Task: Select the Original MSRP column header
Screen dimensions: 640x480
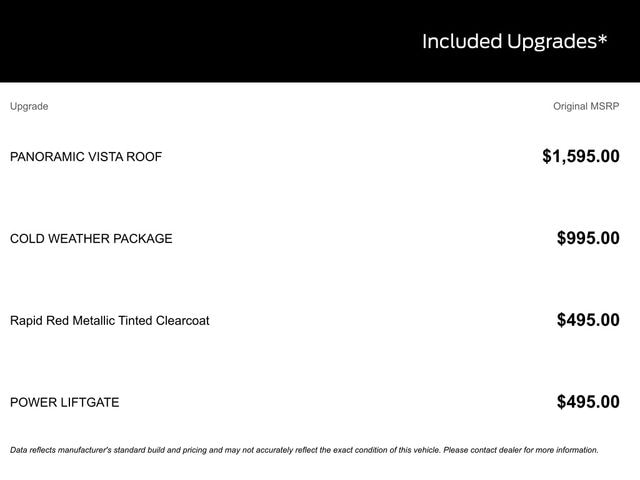Action: [586, 106]
